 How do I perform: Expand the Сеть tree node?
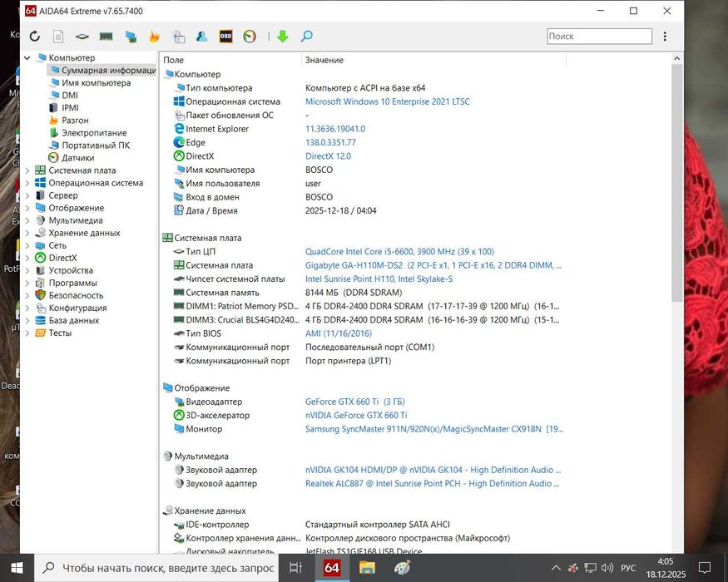tap(27, 246)
